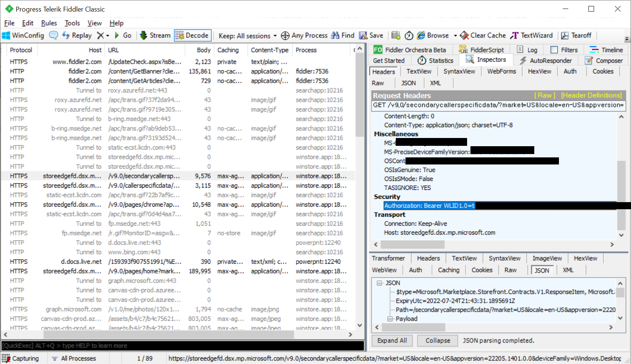This screenshot has width=631, height=364.
Task: Open the Keep: All sessions dropdown
Action: click(248, 36)
